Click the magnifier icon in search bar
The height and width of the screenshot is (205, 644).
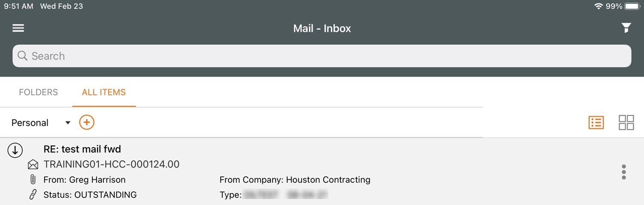click(22, 56)
